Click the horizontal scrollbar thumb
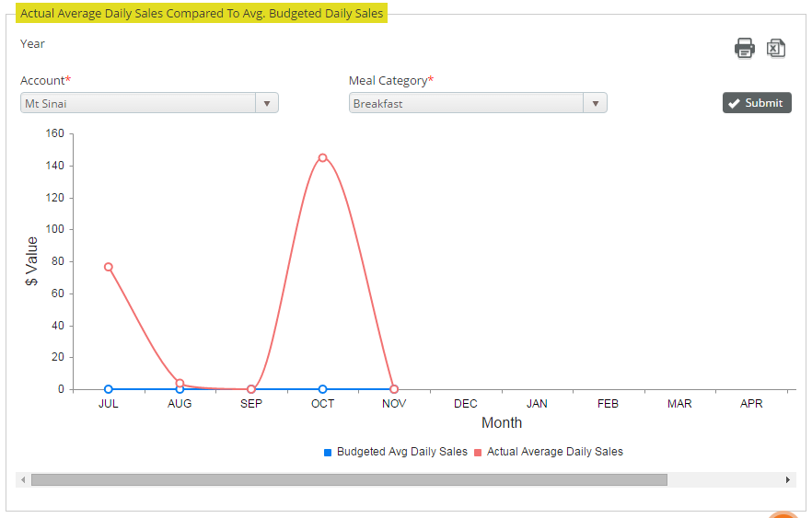This screenshot has height=518, width=812. pyautogui.click(x=348, y=479)
